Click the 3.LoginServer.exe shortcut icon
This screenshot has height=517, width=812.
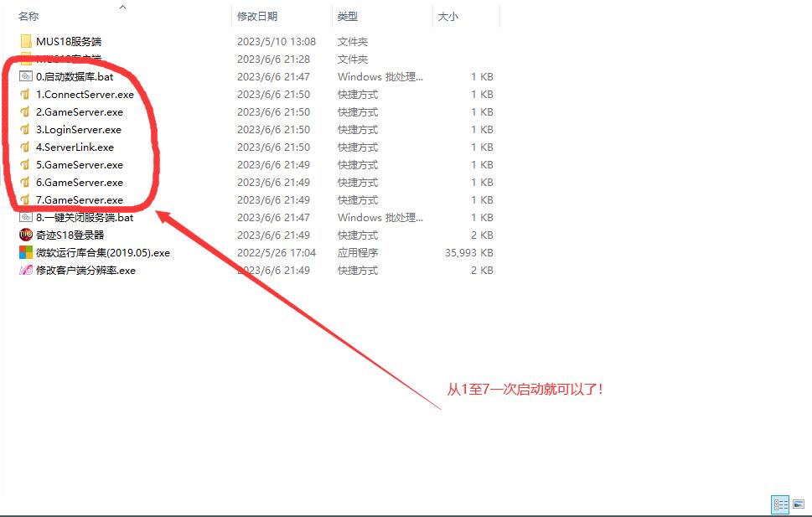(25, 129)
